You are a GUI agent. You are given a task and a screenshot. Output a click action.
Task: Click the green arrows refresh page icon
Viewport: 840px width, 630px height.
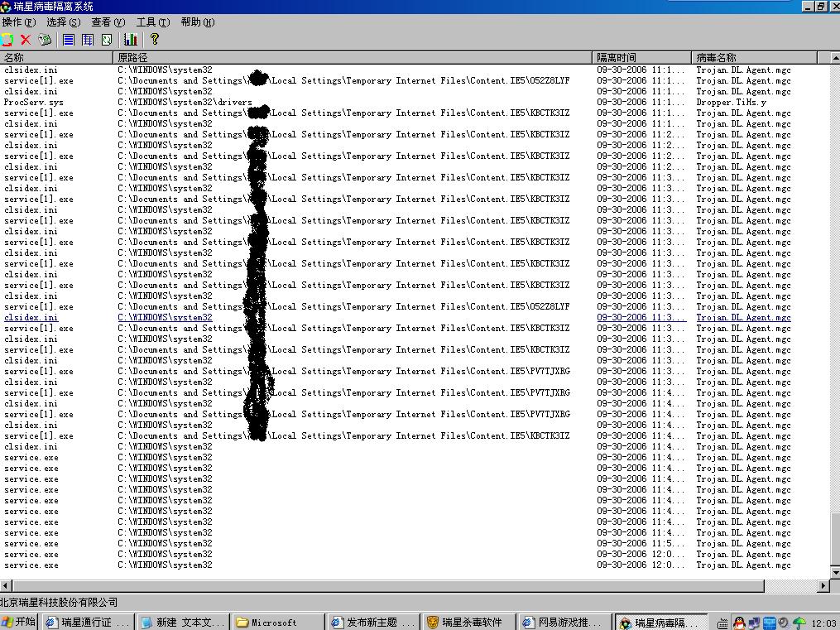pyautogui.click(x=107, y=40)
